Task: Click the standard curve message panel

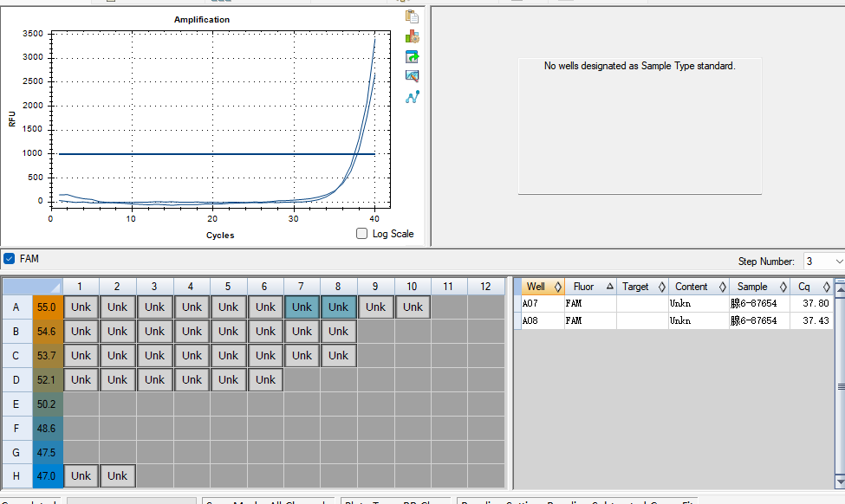Action: 640,126
